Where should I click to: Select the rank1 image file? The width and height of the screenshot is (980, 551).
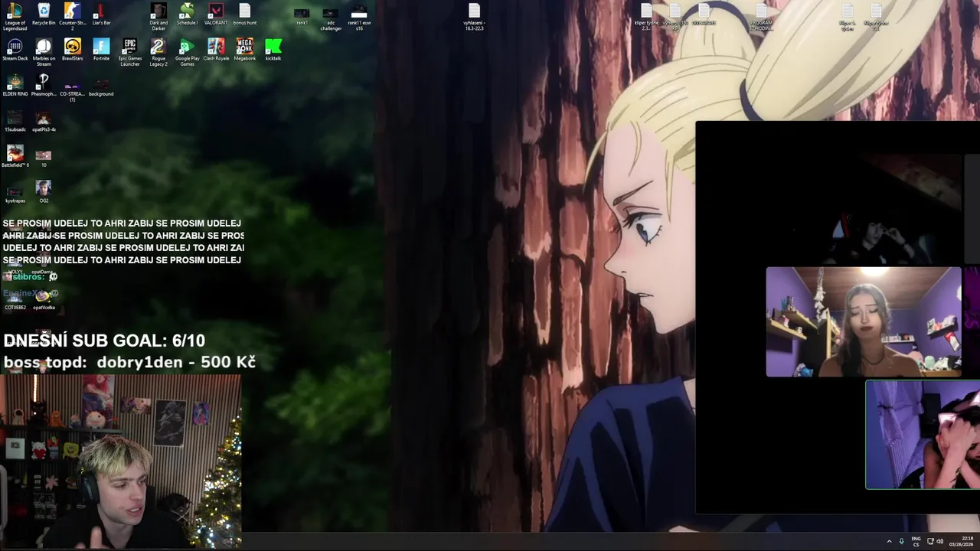302,16
